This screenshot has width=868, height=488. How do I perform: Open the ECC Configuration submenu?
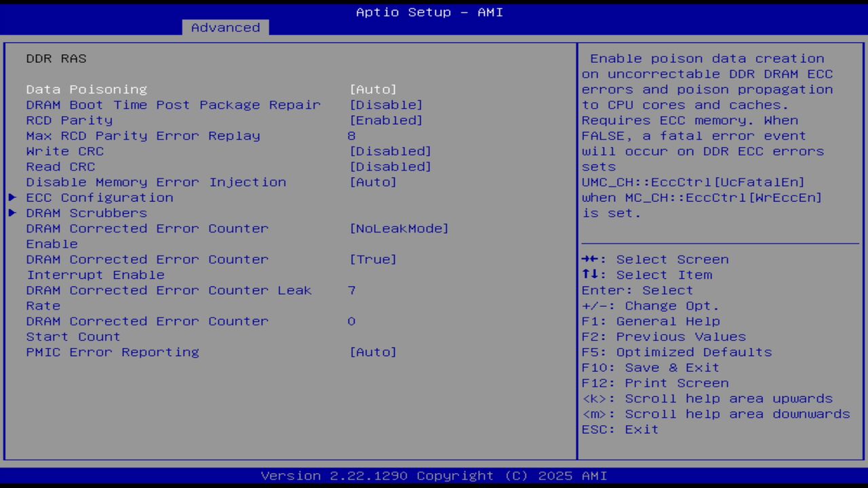(x=100, y=198)
